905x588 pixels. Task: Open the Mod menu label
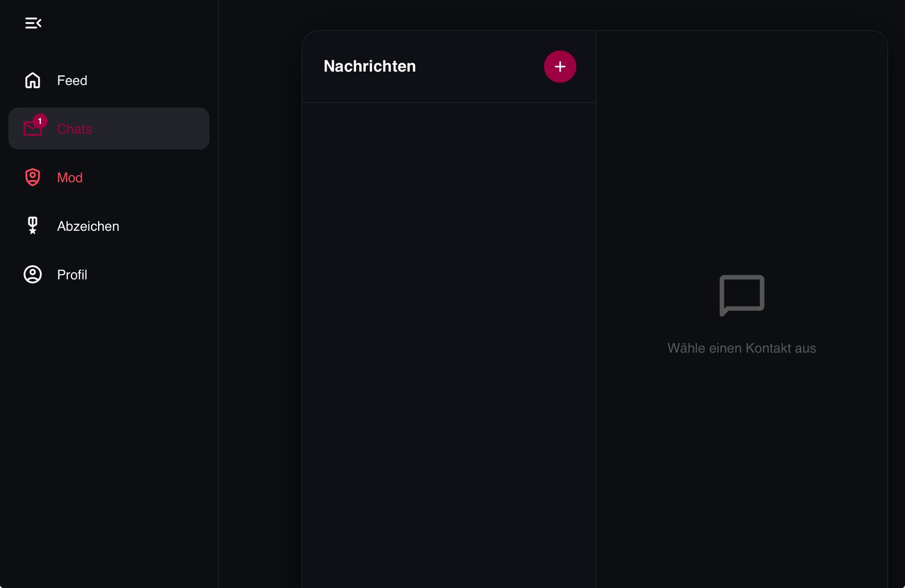pyautogui.click(x=70, y=178)
